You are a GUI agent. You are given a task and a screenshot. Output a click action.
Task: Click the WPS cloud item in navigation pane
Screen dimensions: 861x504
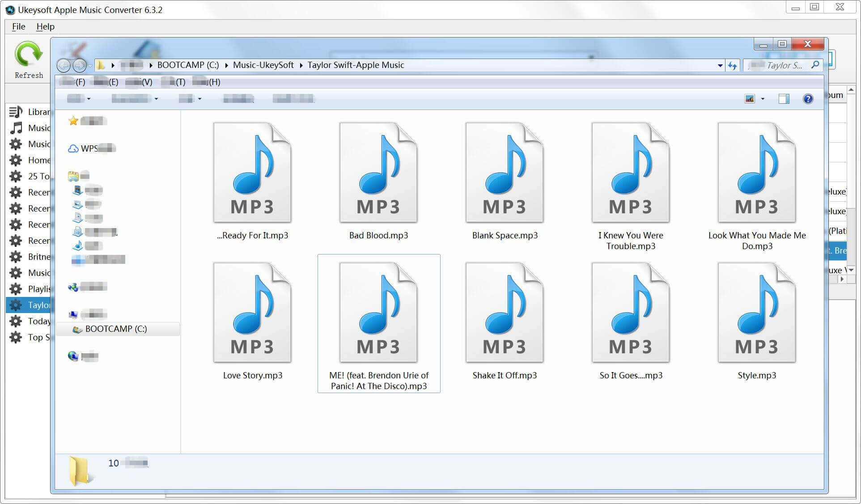pyautogui.click(x=92, y=148)
